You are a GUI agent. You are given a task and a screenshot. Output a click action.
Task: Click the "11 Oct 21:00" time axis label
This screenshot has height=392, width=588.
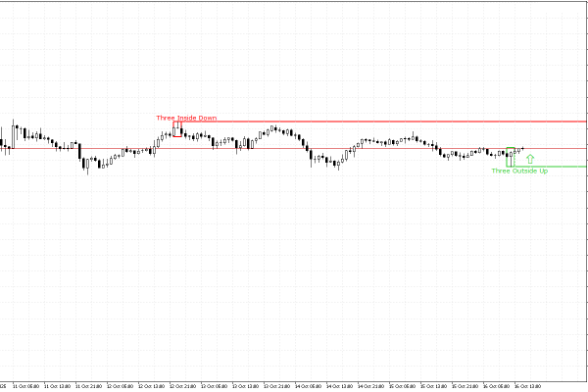[91, 385]
